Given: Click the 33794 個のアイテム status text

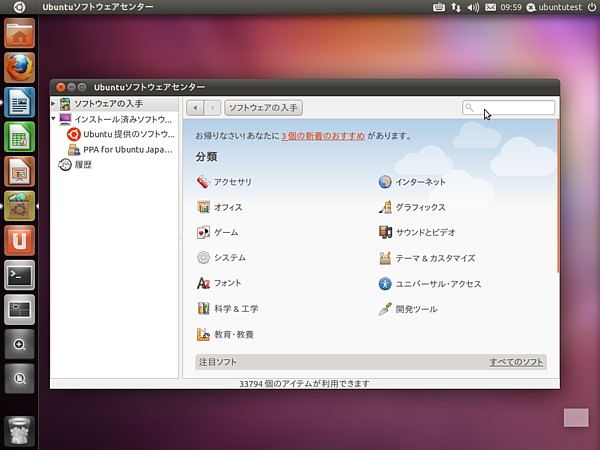Looking at the screenshot, I should pyautogui.click(x=304, y=384).
